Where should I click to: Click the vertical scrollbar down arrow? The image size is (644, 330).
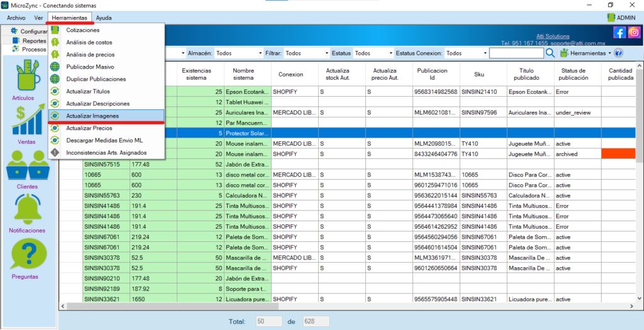(x=639, y=298)
